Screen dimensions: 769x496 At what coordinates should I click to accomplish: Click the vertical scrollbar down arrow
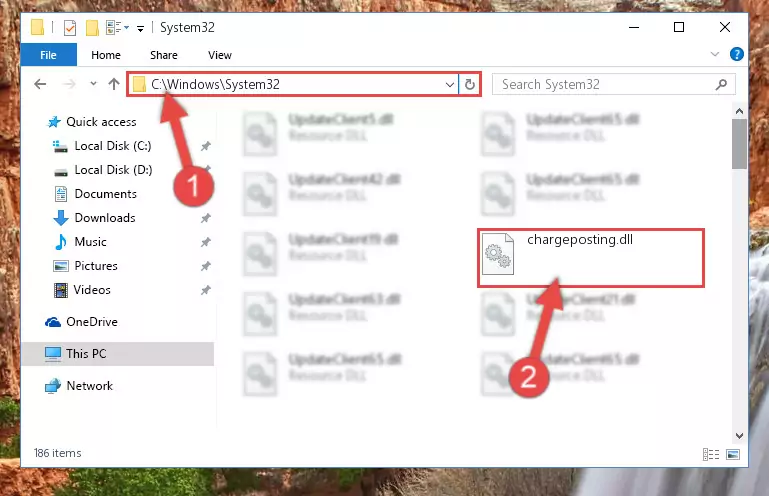coord(739,435)
